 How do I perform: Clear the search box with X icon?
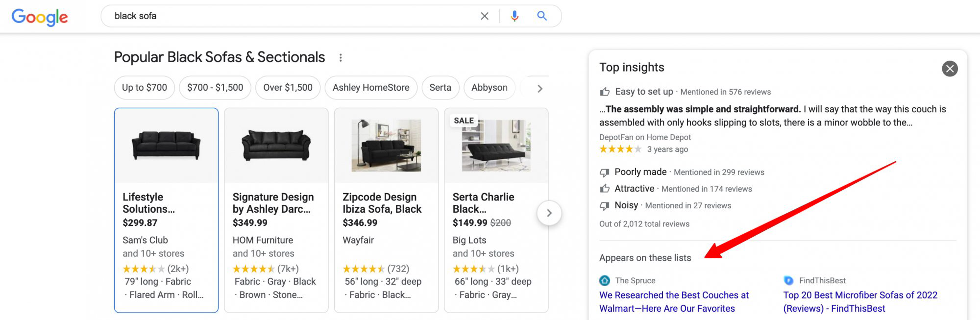point(484,16)
